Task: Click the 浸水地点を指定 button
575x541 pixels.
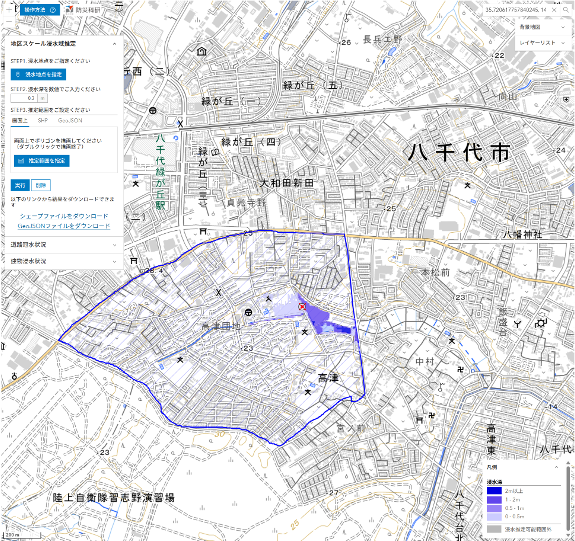Action: tap(39, 74)
